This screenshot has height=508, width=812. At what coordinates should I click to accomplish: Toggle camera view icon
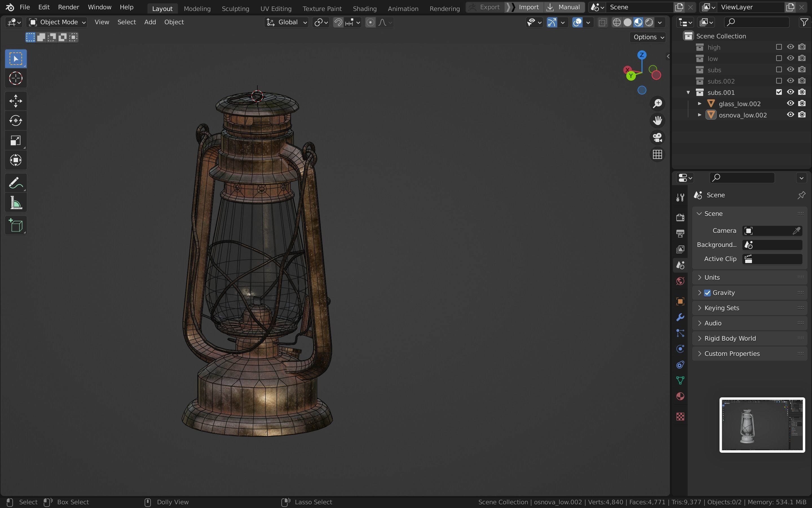657,137
